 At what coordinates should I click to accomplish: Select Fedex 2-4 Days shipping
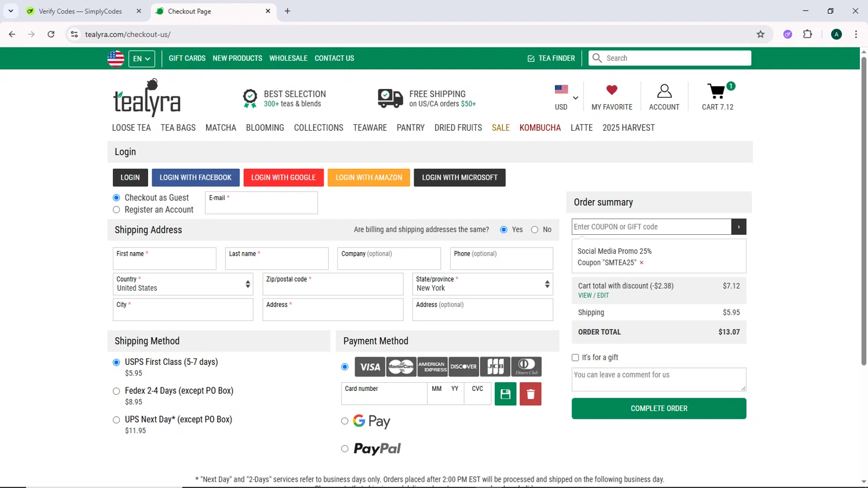pyautogui.click(x=116, y=391)
